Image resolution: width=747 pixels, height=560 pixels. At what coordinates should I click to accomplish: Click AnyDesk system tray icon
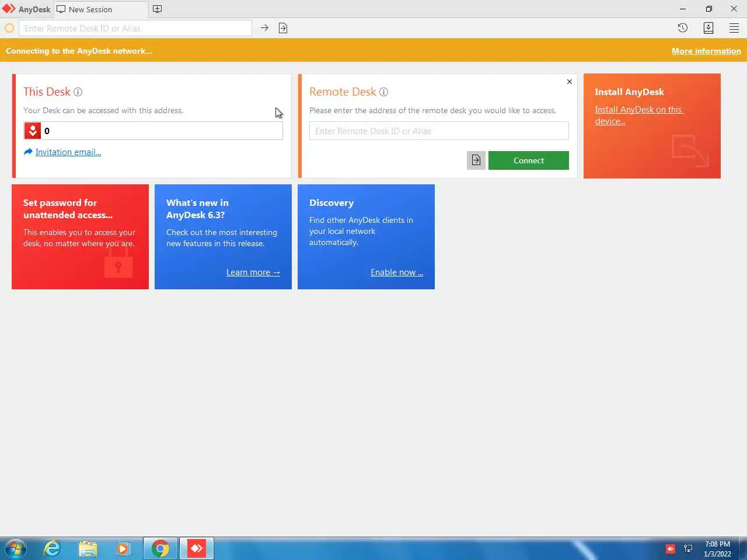click(x=671, y=549)
